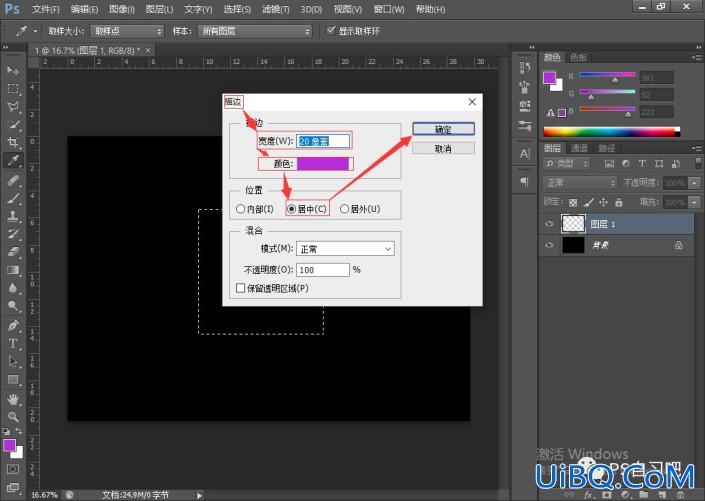This screenshot has width=705, height=501.
Task: Select the Eraser tool
Action: coord(13,252)
